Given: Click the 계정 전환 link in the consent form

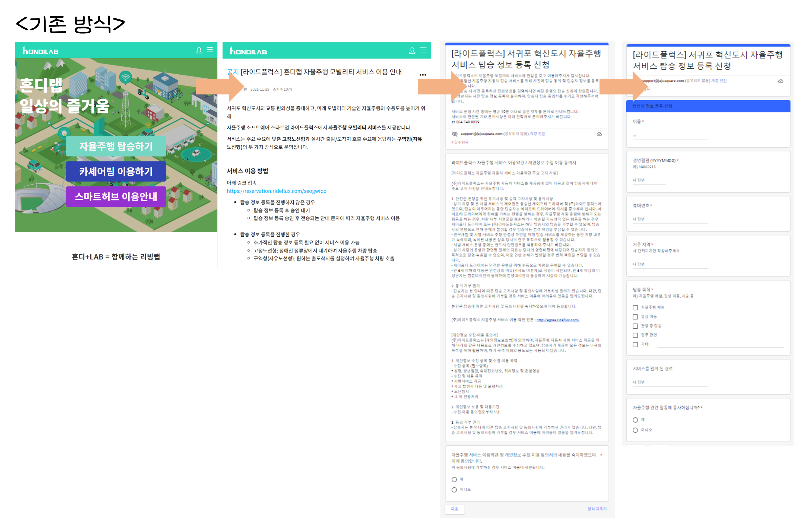Looking at the screenshot, I should coord(537,134).
